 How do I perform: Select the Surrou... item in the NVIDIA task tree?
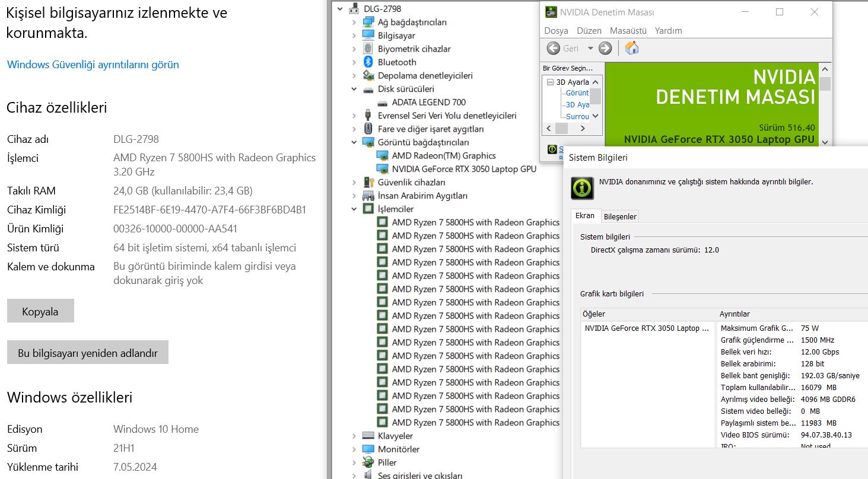click(577, 116)
